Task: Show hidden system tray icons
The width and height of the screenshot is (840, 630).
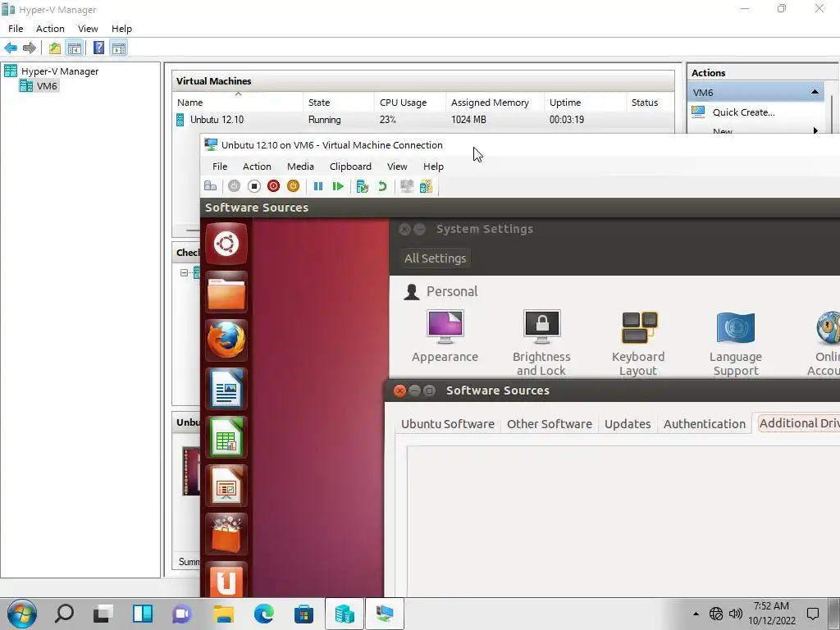Action: [696, 614]
